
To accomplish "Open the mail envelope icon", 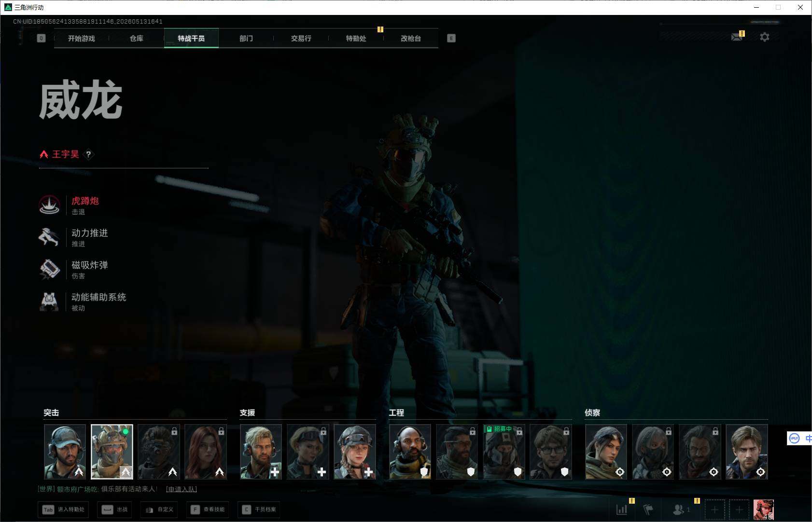I will (737, 37).
